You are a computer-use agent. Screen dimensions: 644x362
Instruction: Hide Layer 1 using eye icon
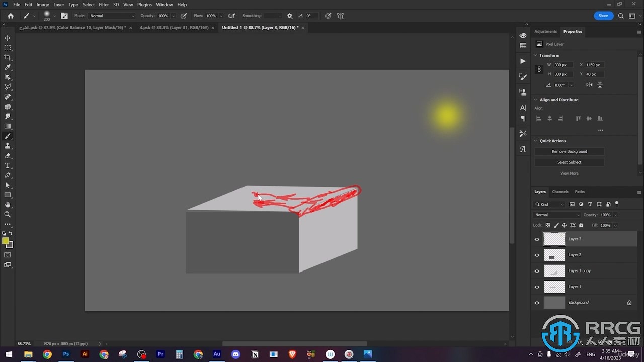[x=537, y=287]
